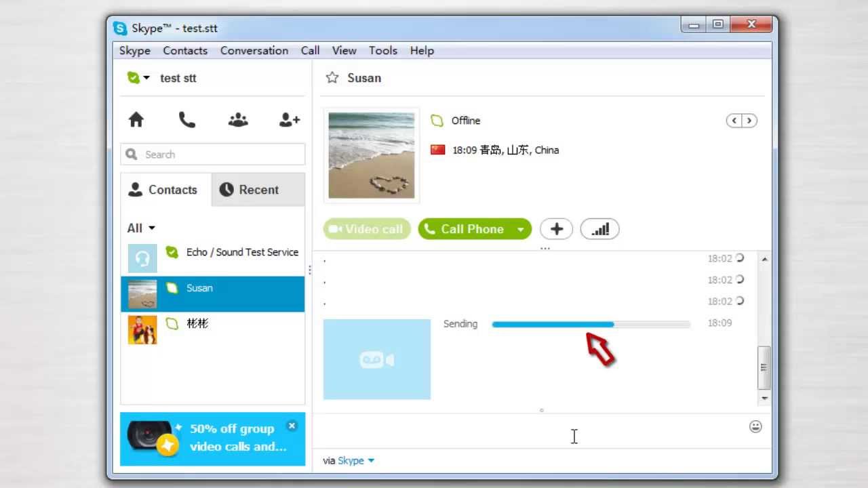The image size is (868, 488).
Task: Switch to the Contacts tab
Action: tap(166, 190)
